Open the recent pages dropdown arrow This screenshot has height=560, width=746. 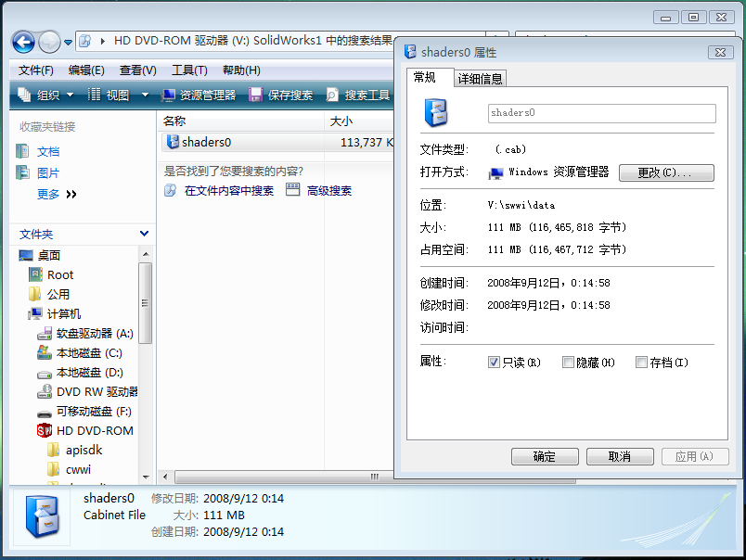tap(68, 43)
